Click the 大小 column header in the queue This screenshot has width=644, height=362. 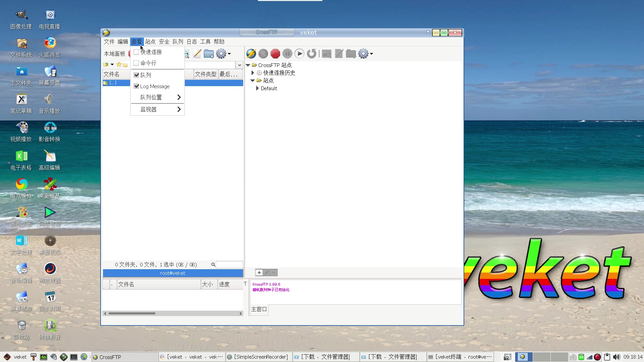click(x=209, y=284)
